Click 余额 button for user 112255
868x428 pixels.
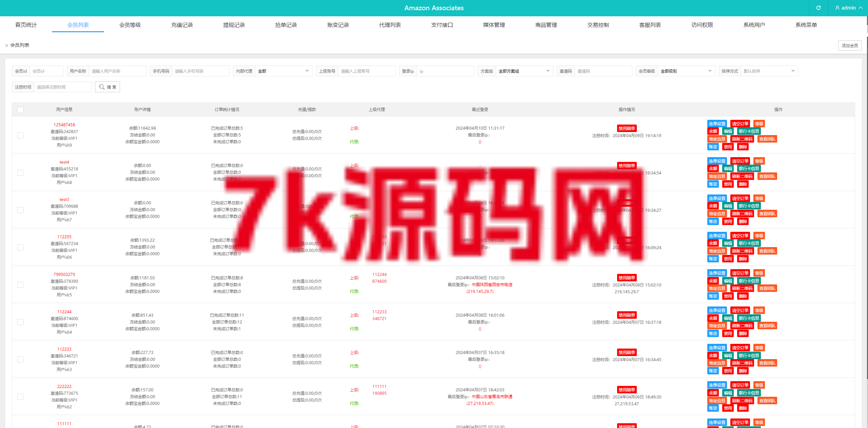coord(713,243)
